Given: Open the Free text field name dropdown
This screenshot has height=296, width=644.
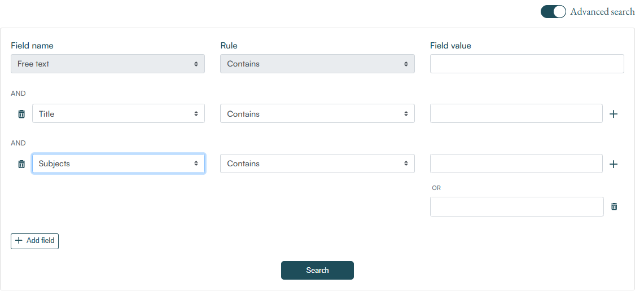Looking at the screenshot, I should click(107, 64).
